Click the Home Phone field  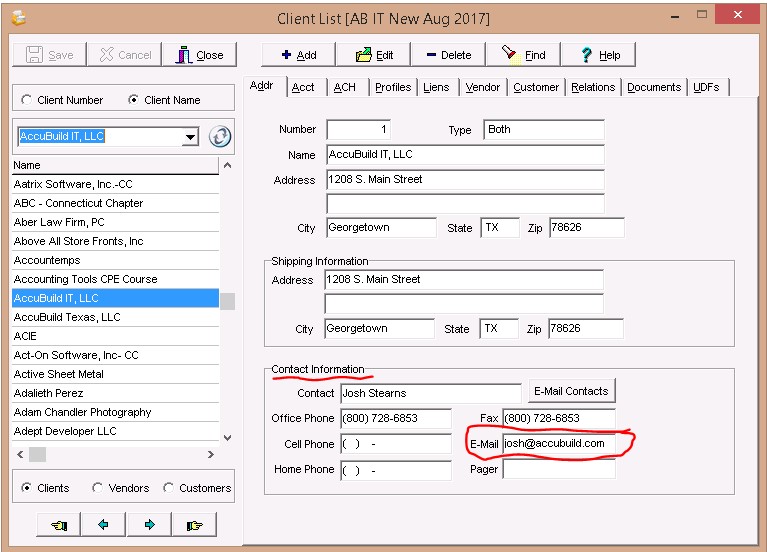click(x=396, y=470)
